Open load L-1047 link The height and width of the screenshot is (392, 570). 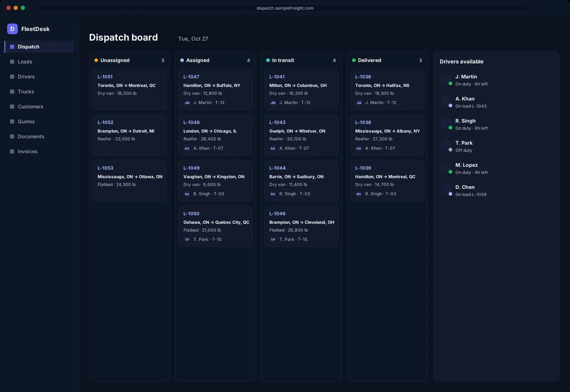click(191, 77)
